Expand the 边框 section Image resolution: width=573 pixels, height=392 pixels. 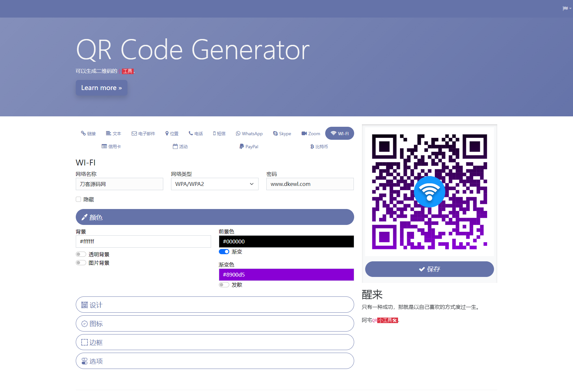click(215, 342)
